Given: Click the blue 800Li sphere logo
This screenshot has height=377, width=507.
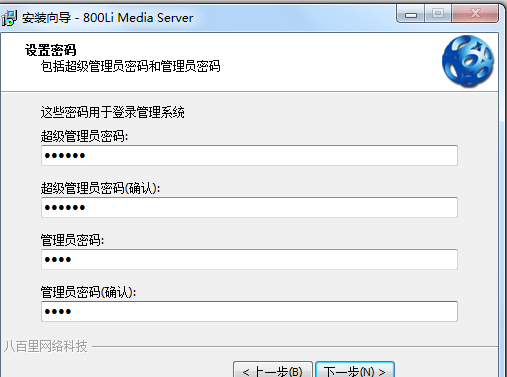Looking at the screenshot, I should pyautogui.click(x=468, y=61).
